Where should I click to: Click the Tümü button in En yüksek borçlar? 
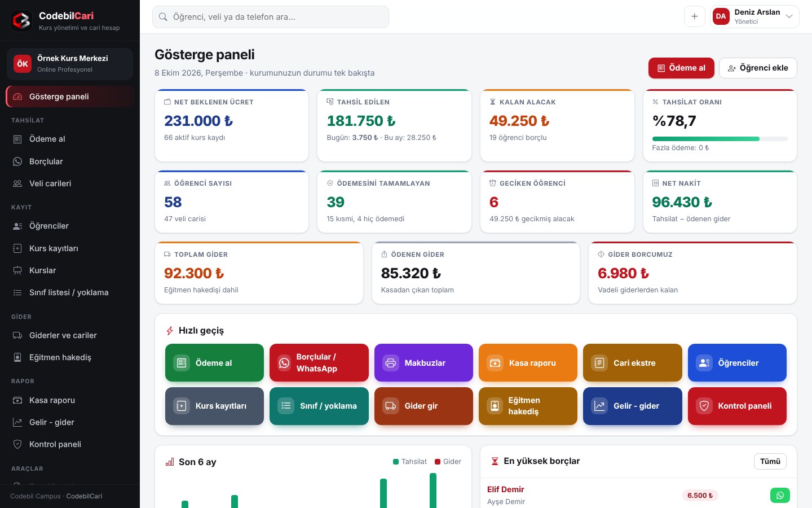click(x=770, y=461)
